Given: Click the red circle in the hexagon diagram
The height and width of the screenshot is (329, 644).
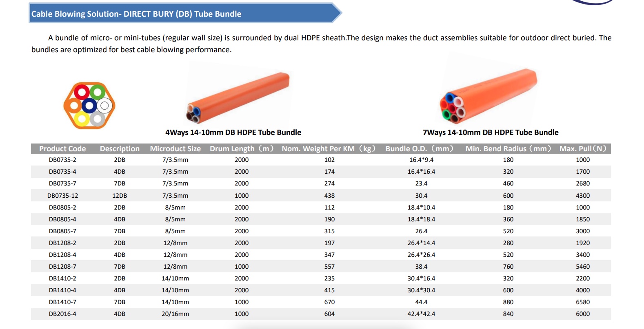Looking at the screenshot, I should [x=82, y=92].
